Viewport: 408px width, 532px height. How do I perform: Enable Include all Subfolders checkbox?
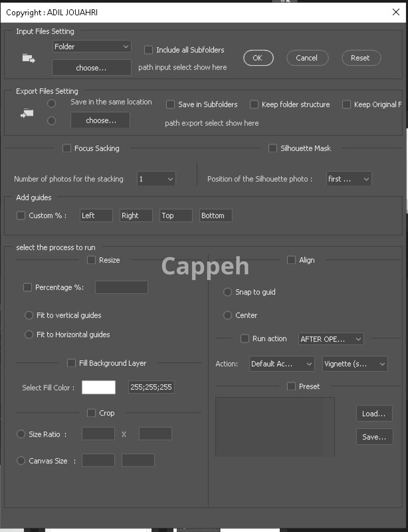pyautogui.click(x=148, y=50)
